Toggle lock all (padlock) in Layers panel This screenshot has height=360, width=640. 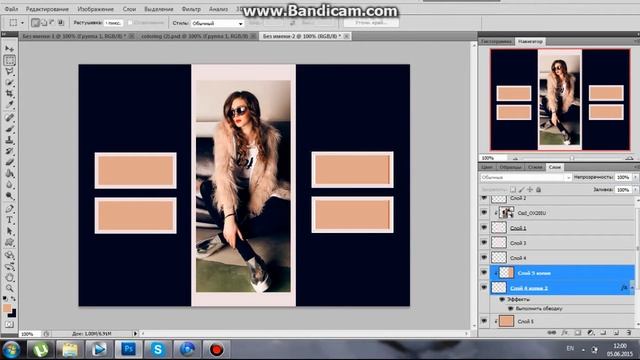tap(539, 189)
